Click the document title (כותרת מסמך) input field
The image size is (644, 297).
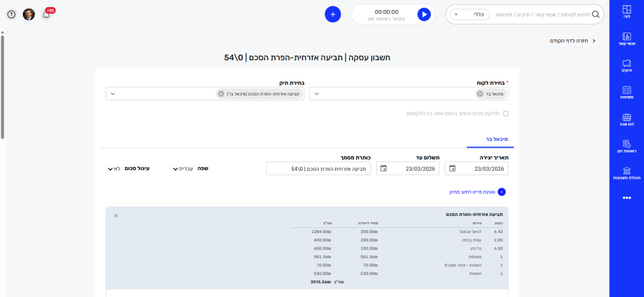[x=318, y=168]
